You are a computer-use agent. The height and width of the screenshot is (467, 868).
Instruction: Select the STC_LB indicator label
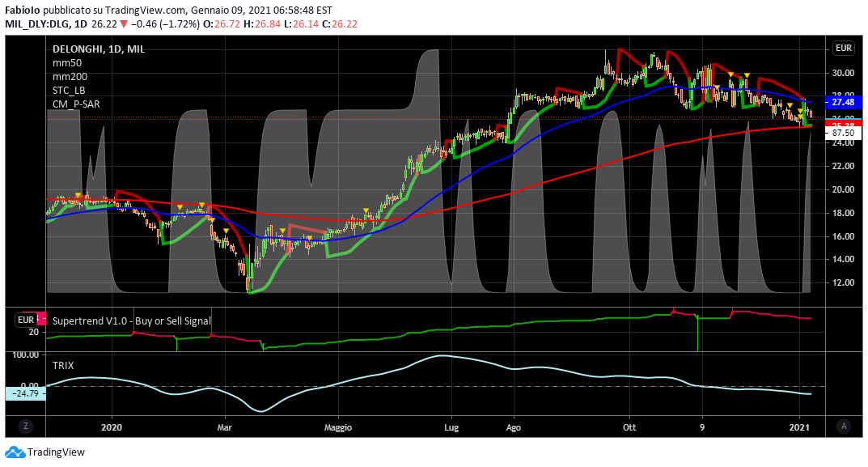pyautogui.click(x=69, y=91)
